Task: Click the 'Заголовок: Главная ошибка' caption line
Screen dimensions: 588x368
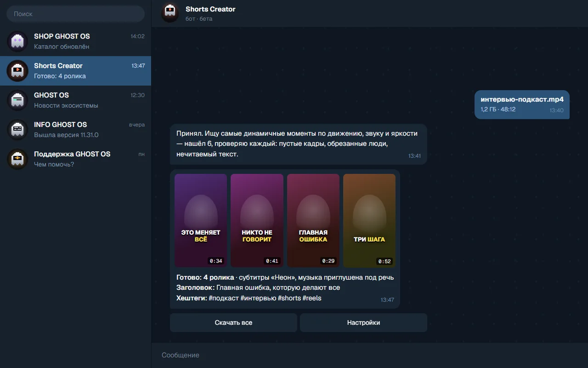Action: point(258,288)
